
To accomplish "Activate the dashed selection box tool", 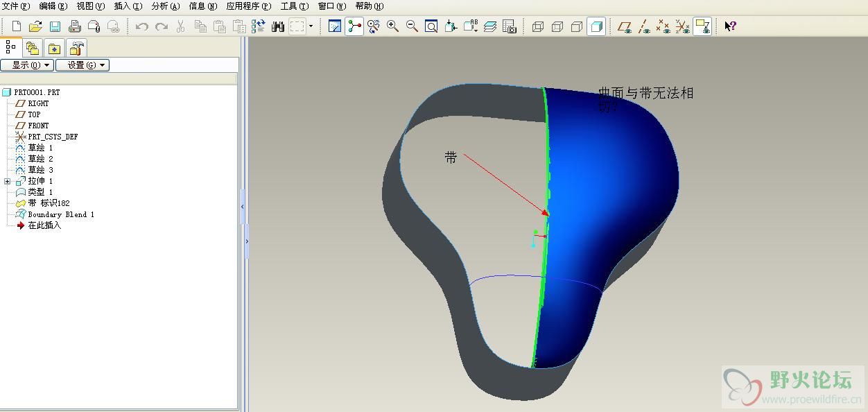I will tap(297, 26).
